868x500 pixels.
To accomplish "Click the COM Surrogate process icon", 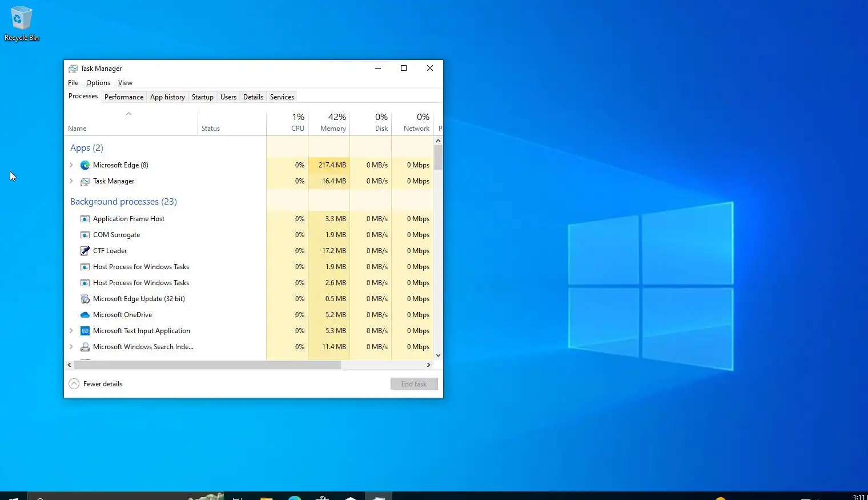I will [85, 235].
